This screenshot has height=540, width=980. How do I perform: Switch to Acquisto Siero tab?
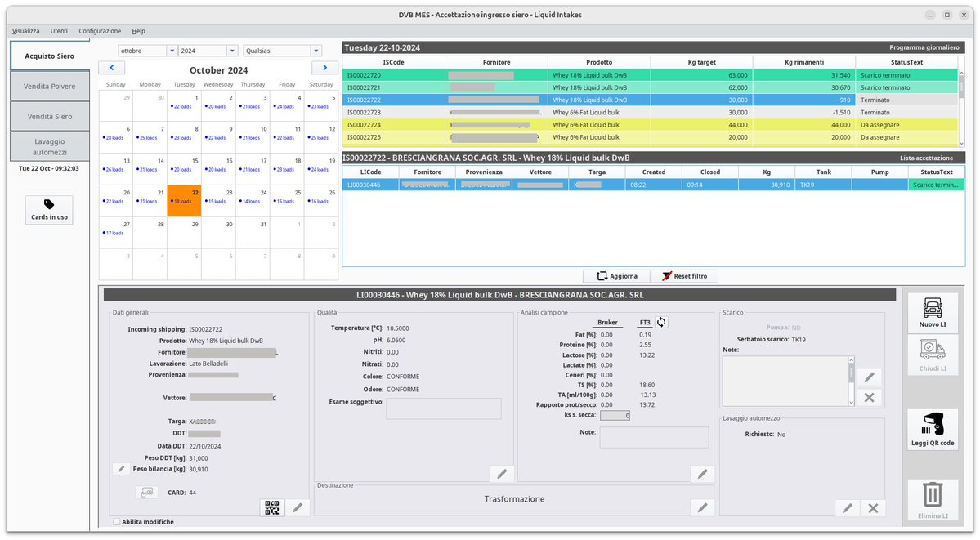point(49,56)
